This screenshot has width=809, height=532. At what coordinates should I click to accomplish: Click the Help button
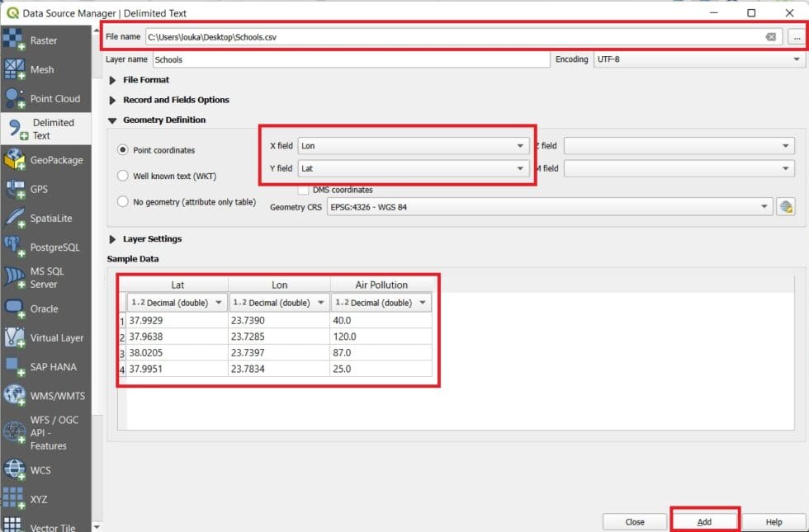coord(773,521)
